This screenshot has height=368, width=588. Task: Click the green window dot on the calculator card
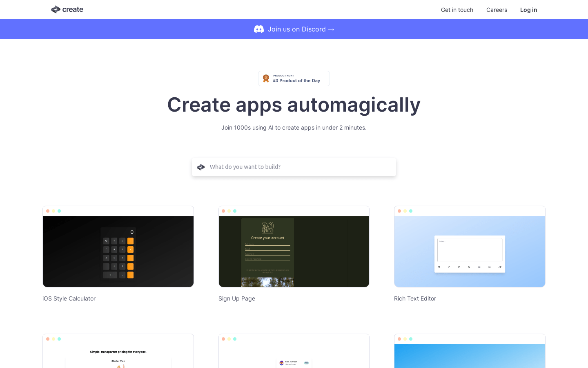(x=59, y=211)
